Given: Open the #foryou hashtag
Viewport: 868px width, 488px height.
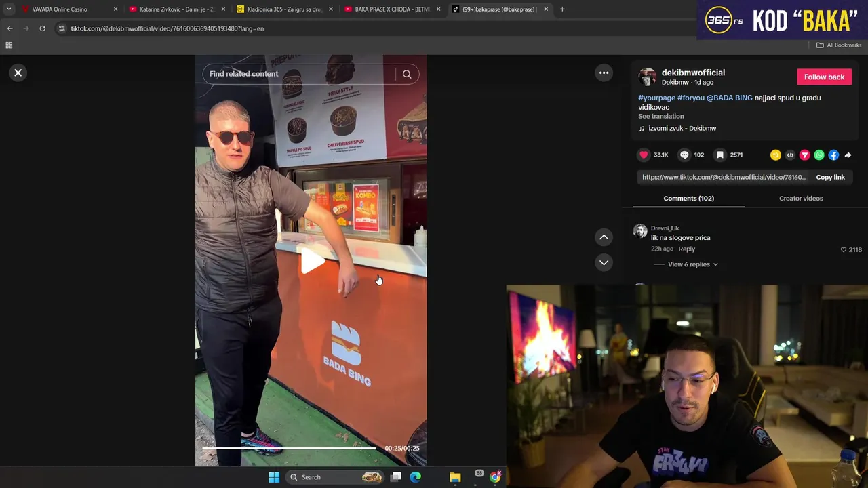Looking at the screenshot, I should tap(690, 98).
